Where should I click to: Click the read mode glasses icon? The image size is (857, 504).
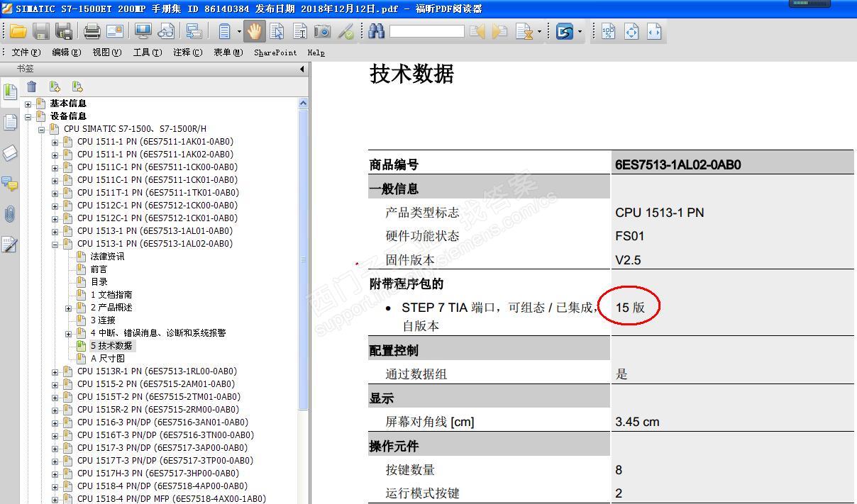[x=166, y=31]
